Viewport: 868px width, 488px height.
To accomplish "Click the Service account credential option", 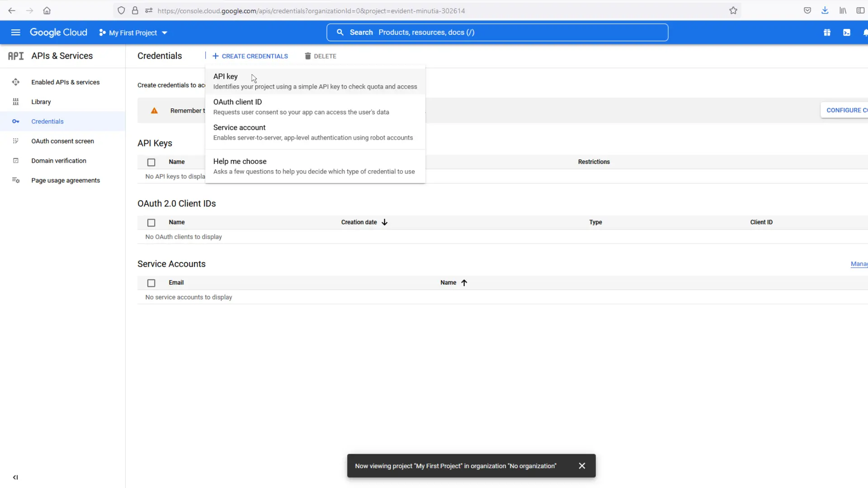I will (x=239, y=127).
